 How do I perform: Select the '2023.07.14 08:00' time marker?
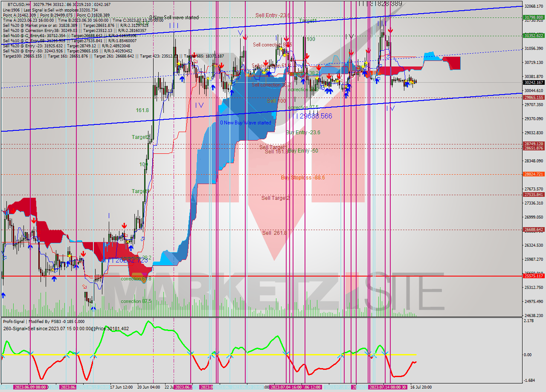point(385,387)
